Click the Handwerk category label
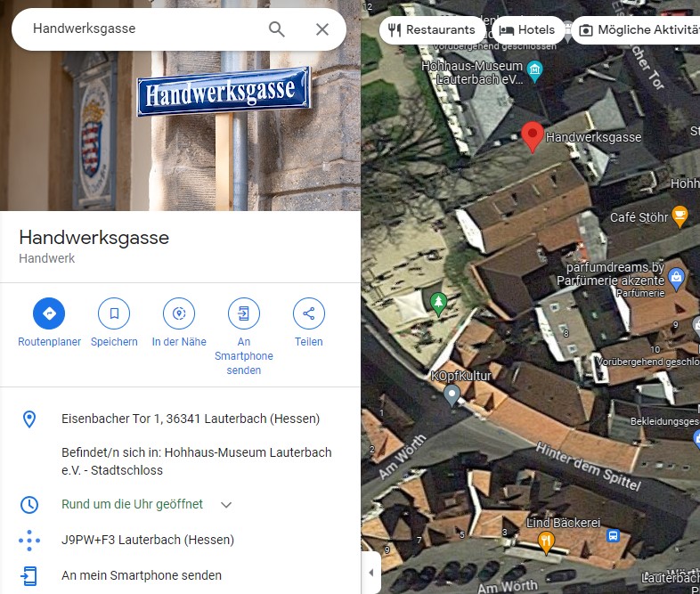The width and height of the screenshot is (700, 594). (x=47, y=258)
